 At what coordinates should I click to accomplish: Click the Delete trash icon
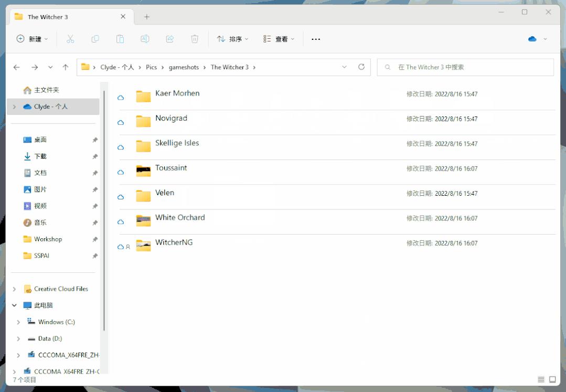point(195,39)
